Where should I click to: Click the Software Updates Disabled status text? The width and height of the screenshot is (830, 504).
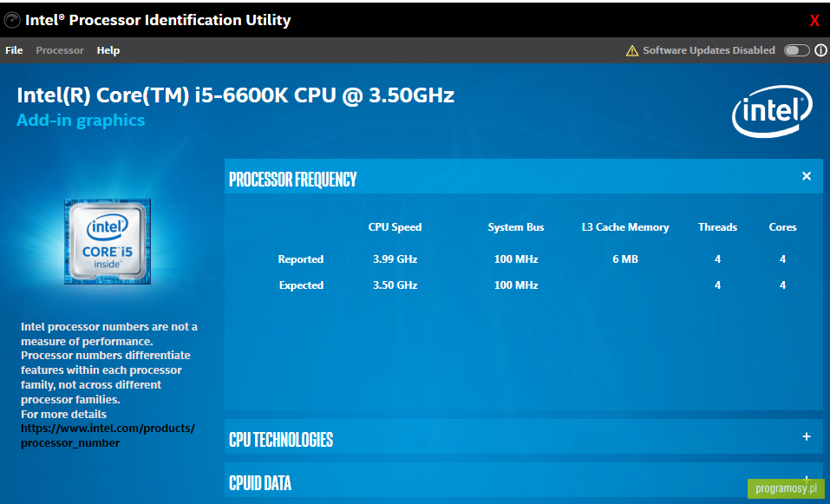pos(709,50)
